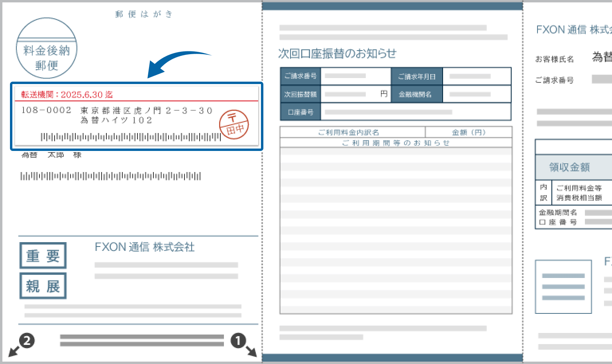Click the 円 unit in the amount cell

coord(384,94)
